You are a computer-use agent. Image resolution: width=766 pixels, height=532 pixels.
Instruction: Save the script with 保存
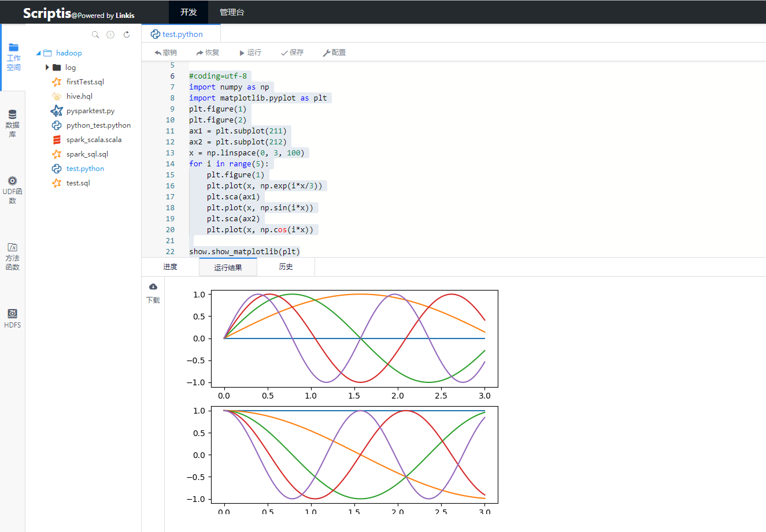pos(292,52)
